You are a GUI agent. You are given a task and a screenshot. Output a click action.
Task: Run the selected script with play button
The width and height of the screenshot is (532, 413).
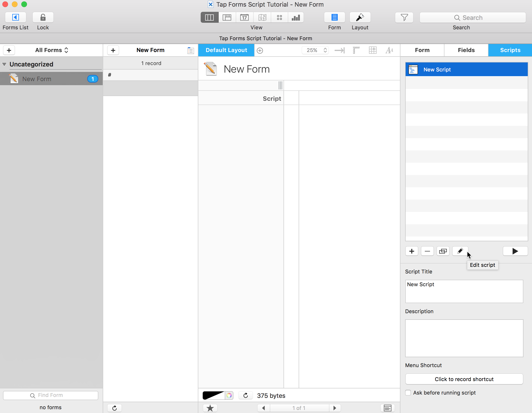tap(515, 251)
